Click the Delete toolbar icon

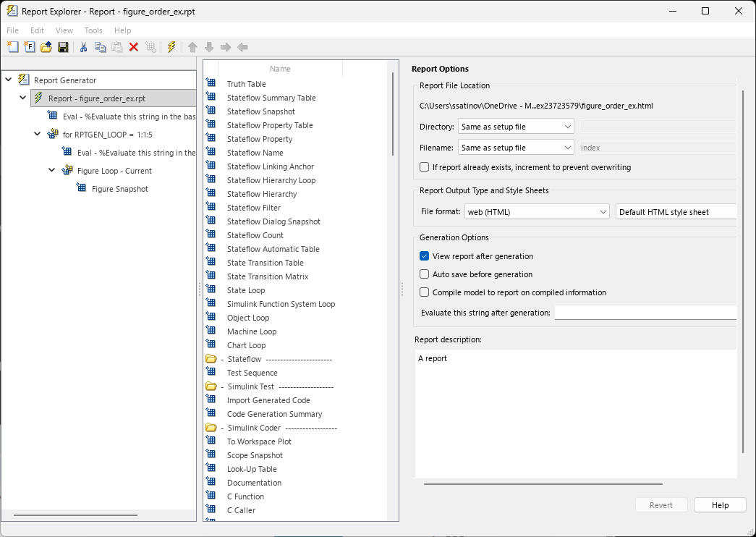click(x=133, y=46)
